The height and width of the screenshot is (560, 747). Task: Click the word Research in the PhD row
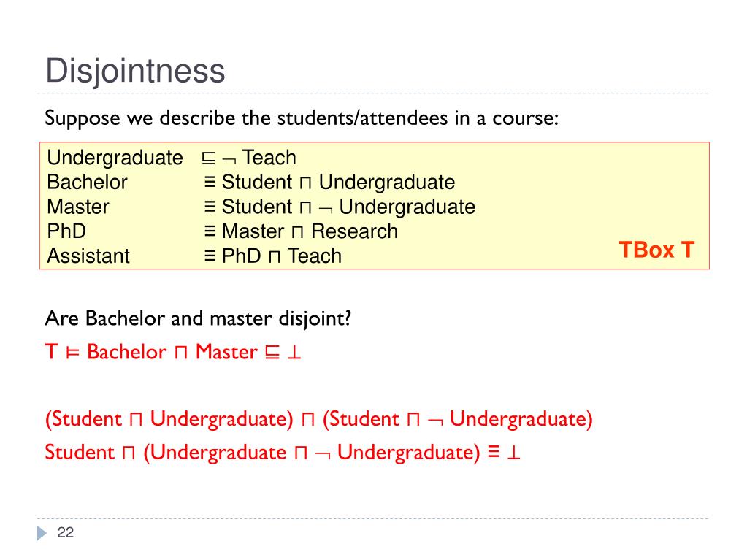354,231
